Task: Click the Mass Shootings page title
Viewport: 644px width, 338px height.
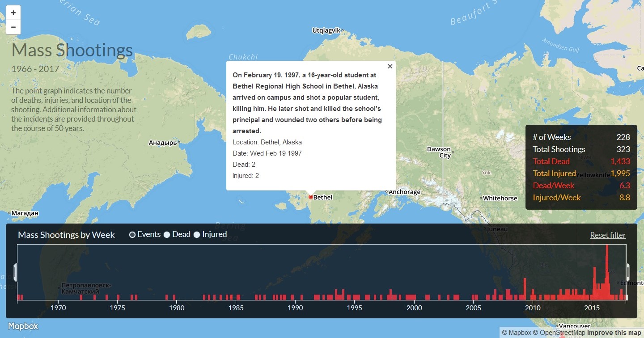Action: (x=72, y=50)
